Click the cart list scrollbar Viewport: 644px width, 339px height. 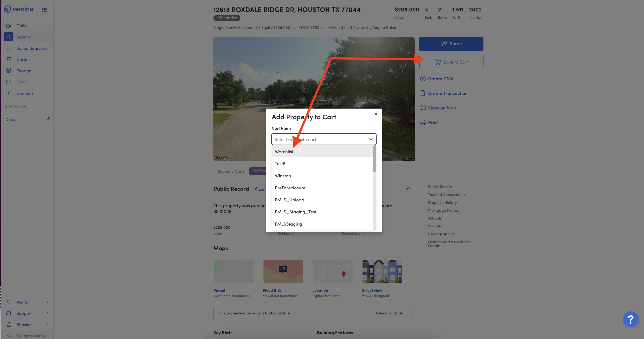[374, 159]
